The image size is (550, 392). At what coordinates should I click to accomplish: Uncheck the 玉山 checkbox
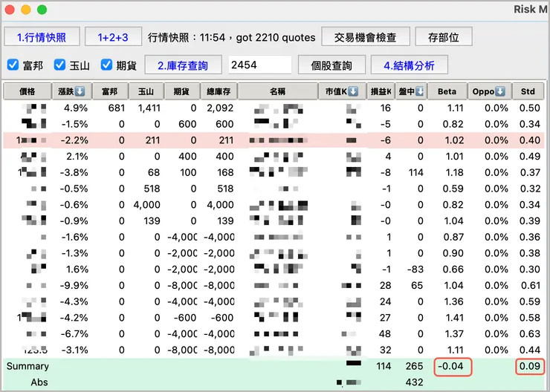point(59,65)
